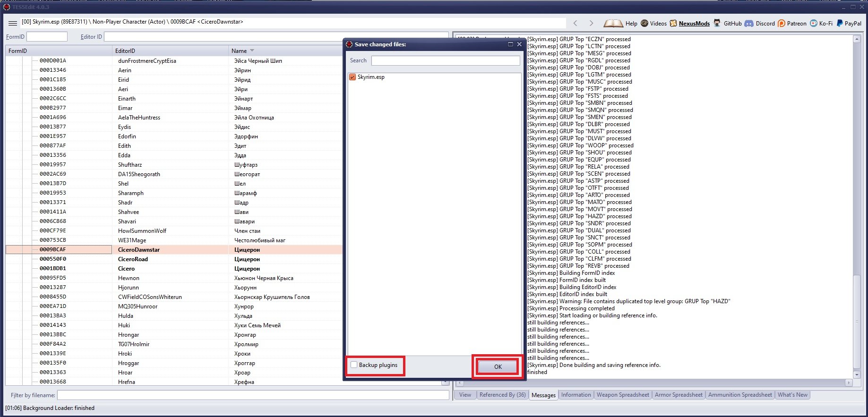Screen dimensions: 868x417
Task: Click the GitHub octocat icon
Action: (717, 23)
